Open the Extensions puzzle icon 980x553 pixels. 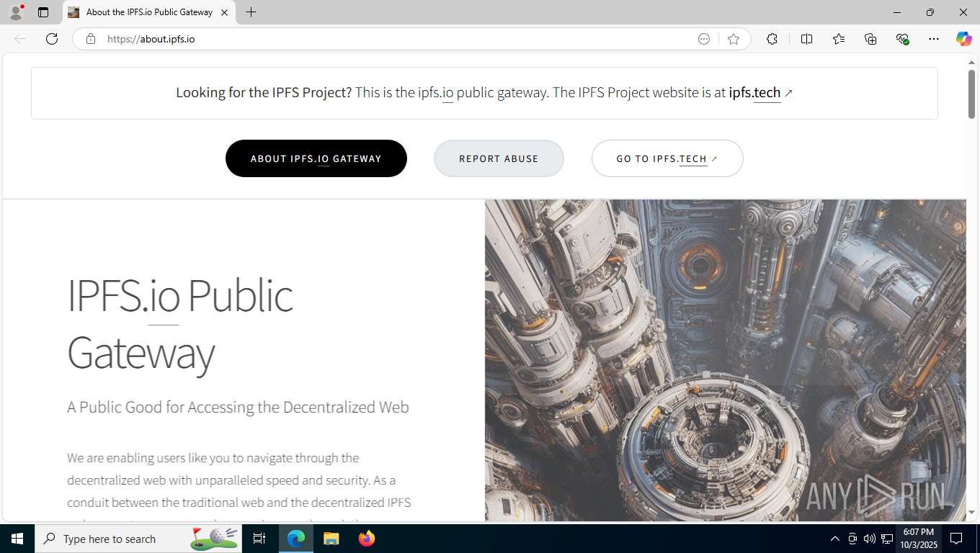point(772,39)
